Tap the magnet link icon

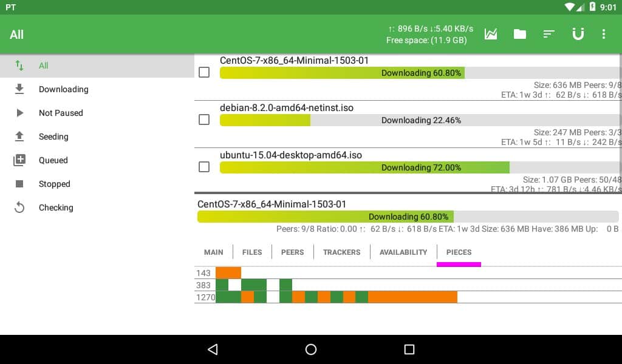(x=578, y=34)
